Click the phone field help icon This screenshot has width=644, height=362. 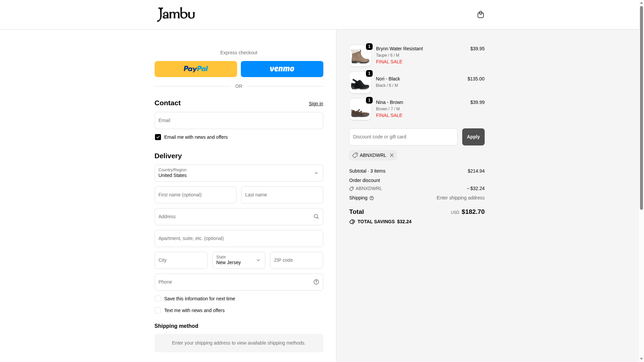click(316, 282)
